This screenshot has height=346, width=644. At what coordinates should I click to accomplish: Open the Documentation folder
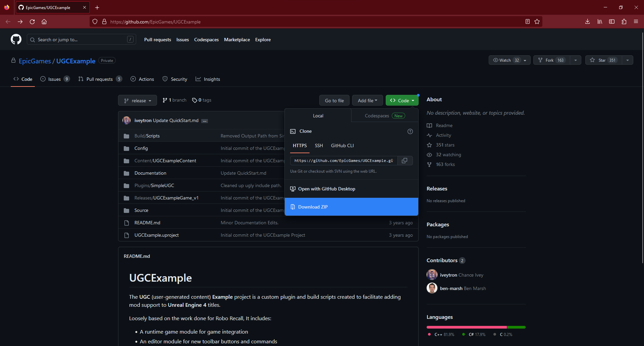pyautogui.click(x=150, y=173)
